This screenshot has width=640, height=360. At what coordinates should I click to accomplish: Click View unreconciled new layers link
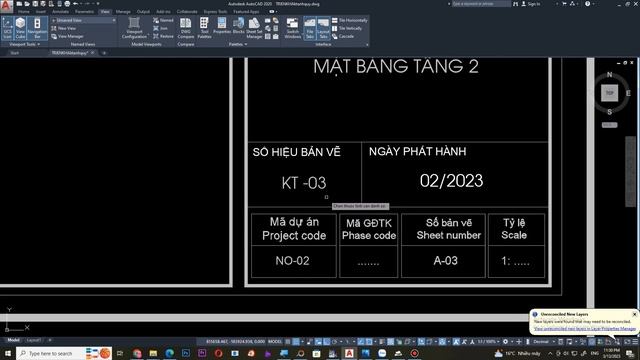[x=584, y=329]
